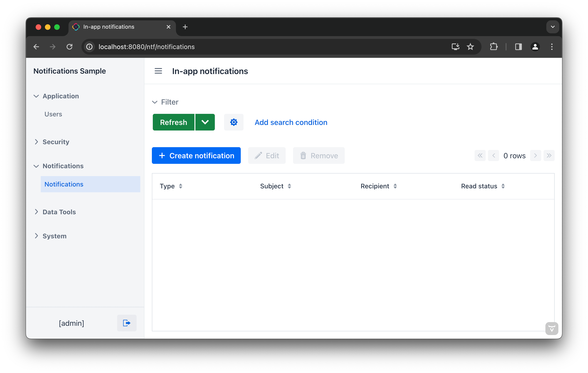Click the Create notification button
Screen dimensions: 588x373
196,155
